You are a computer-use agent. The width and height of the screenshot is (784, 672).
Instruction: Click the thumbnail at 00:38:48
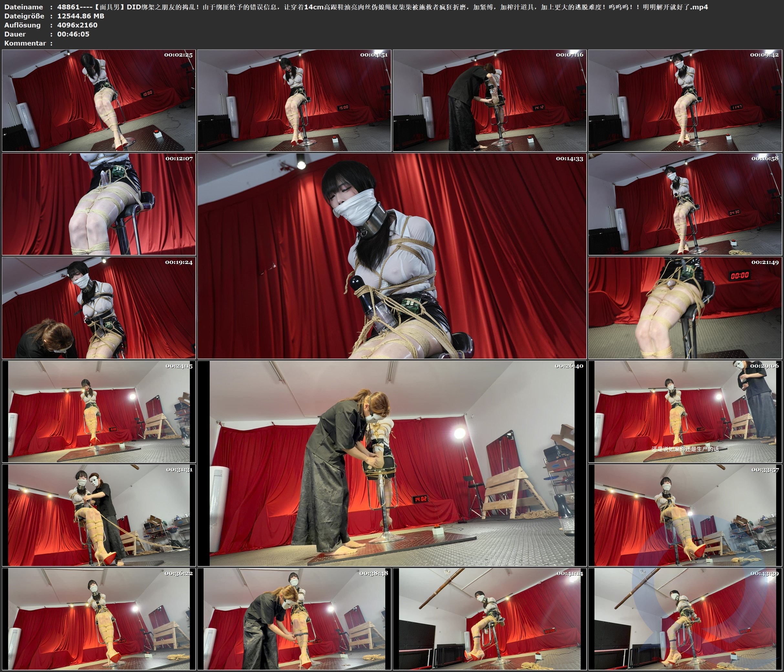(x=294, y=619)
